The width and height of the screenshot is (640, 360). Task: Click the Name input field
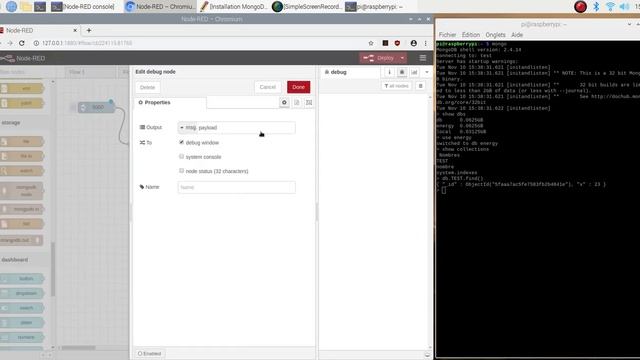coord(236,187)
